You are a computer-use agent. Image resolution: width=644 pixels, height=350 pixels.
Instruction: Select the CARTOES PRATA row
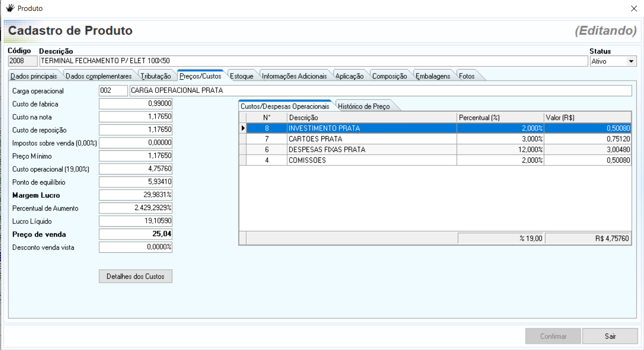click(x=435, y=139)
